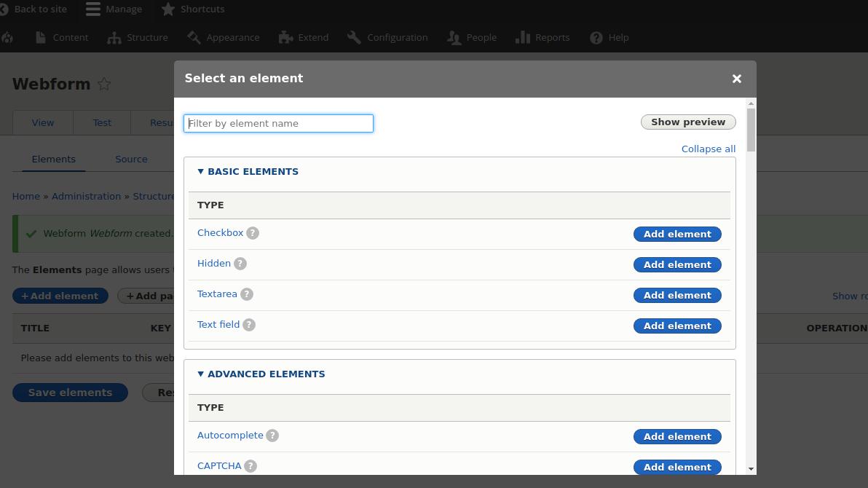Close the Select an element dialog
Image resolution: width=868 pixels, height=488 pixels.
click(736, 79)
